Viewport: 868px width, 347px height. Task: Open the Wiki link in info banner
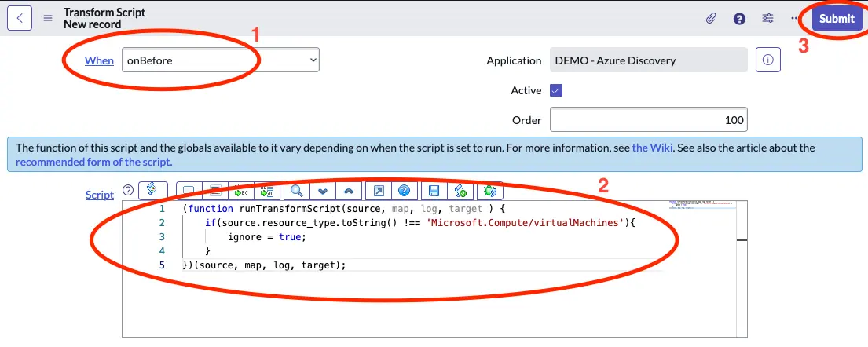pyautogui.click(x=651, y=148)
